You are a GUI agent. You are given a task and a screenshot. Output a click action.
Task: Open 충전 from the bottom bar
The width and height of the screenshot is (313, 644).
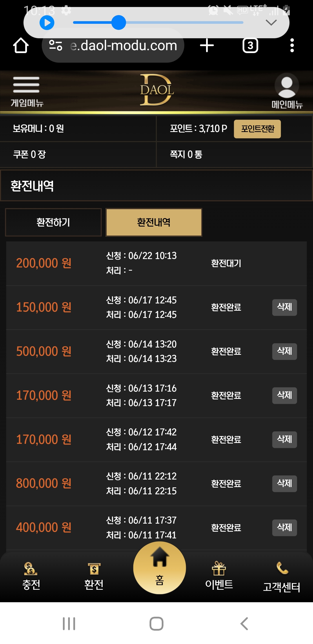click(31, 576)
